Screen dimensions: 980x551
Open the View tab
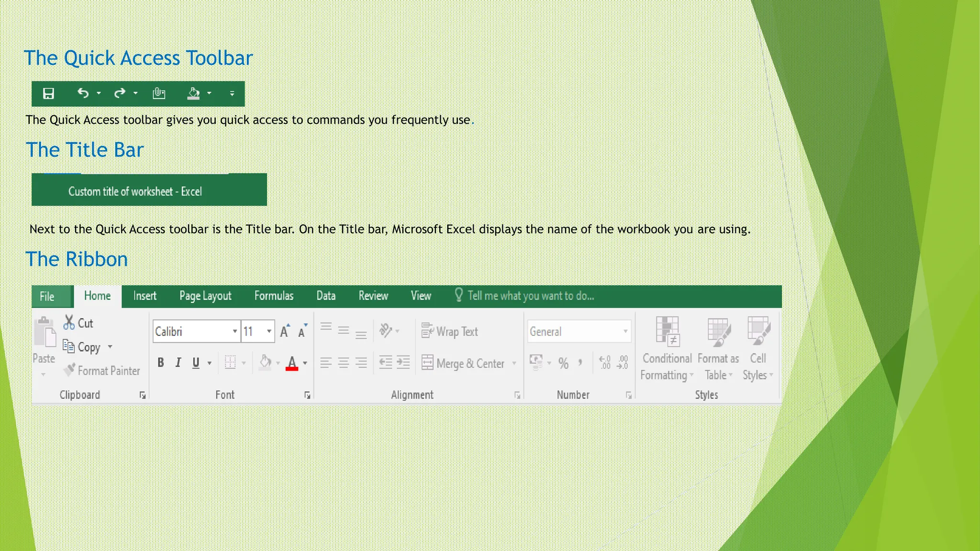421,296
